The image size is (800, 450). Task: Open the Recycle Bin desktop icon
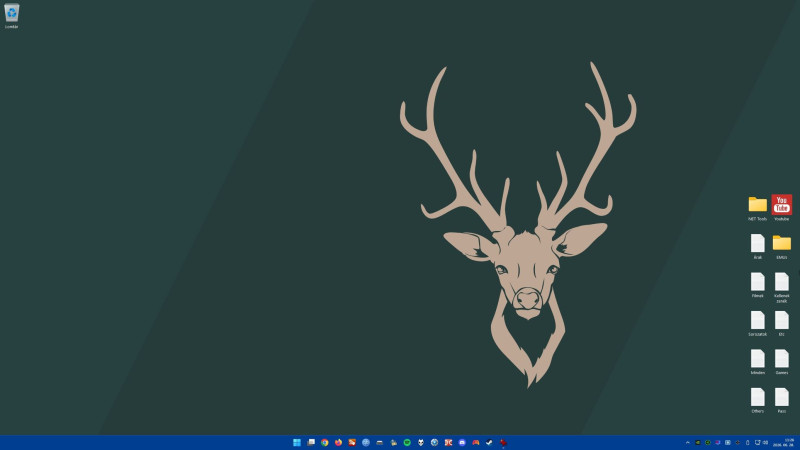pyautogui.click(x=11, y=16)
